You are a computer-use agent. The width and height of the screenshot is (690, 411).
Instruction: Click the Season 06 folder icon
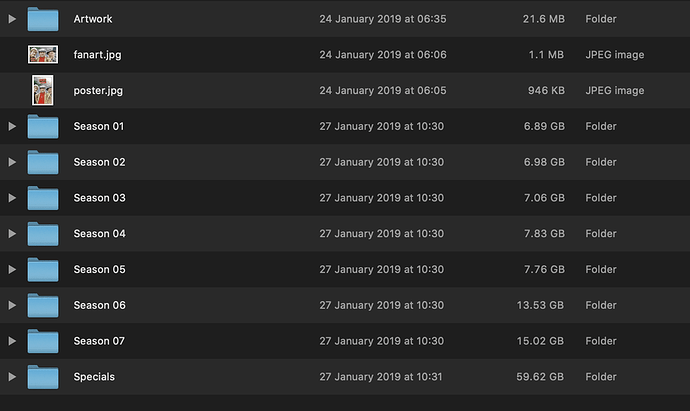tap(42, 305)
